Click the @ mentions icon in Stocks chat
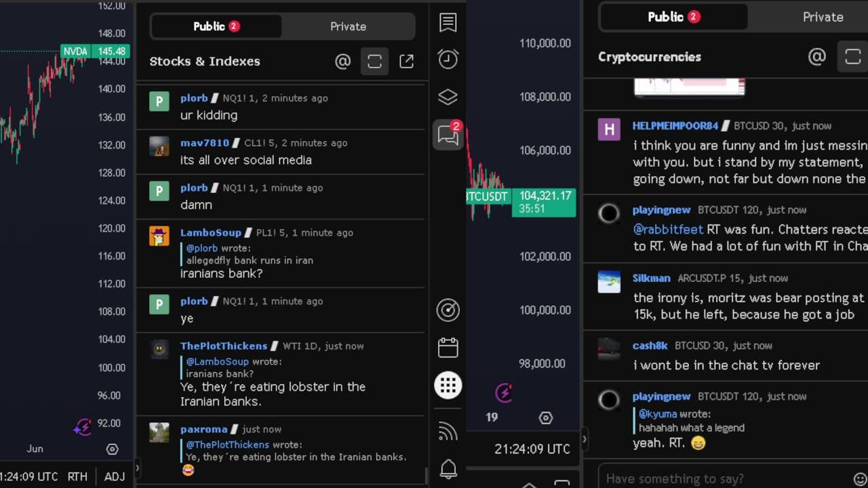The width and height of the screenshot is (868, 488). 343,62
